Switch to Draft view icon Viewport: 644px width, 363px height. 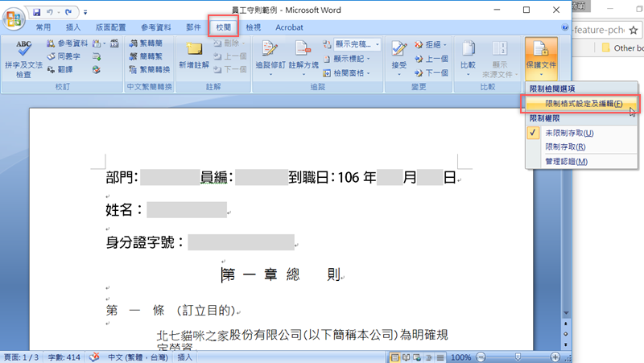coord(440,357)
